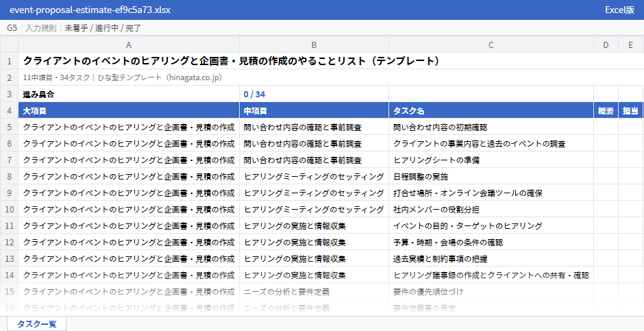The image size is (644, 331).
Task: Select column A header
Action: click(x=129, y=45)
